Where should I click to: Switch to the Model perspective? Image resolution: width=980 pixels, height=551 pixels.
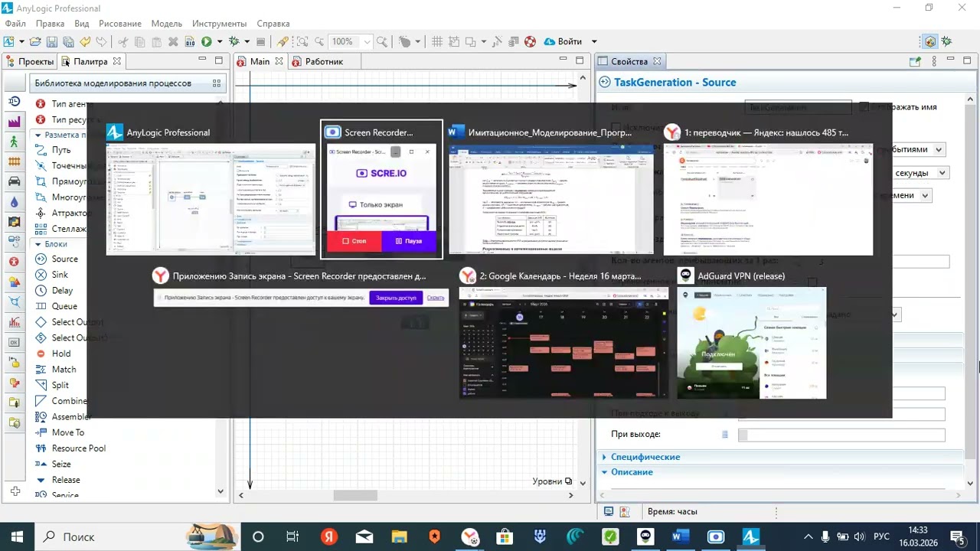(x=930, y=41)
